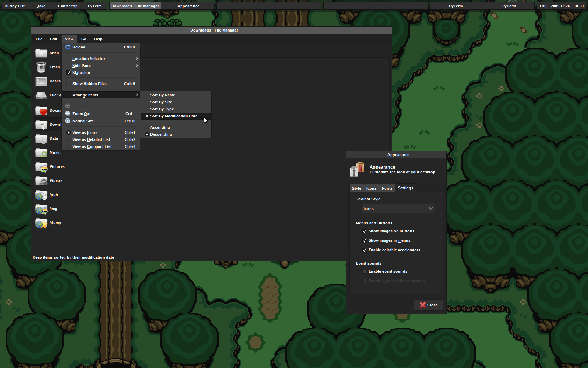The image size is (588, 368).
Task: Open the brian home folder icon
Action: [x=41, y=53]
